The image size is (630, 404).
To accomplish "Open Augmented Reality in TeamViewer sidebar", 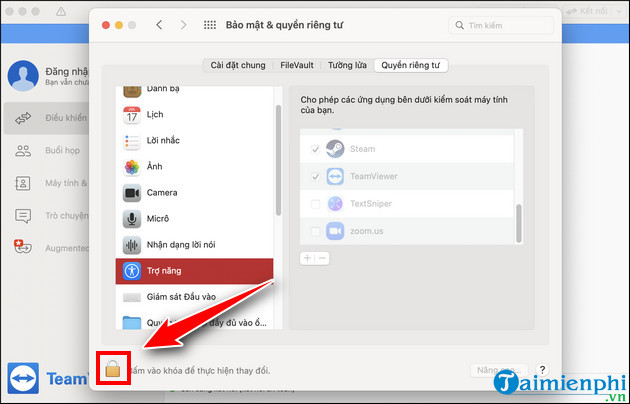I will [x=46, y=248].
